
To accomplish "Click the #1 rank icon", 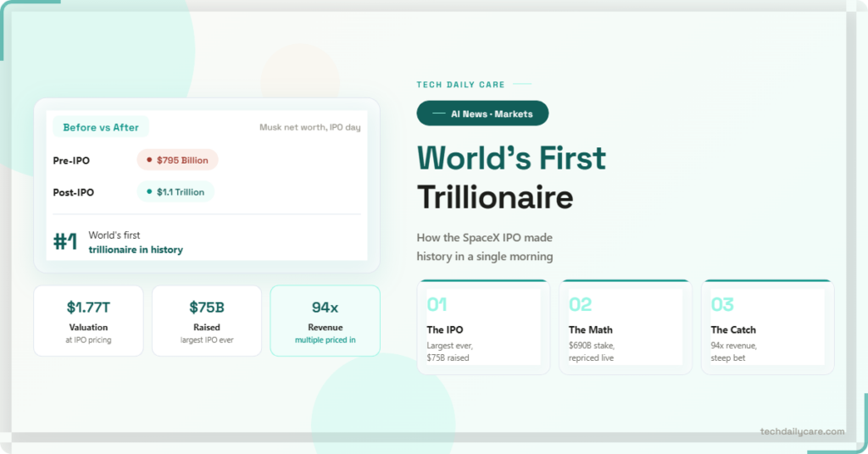I will (65, 241).
